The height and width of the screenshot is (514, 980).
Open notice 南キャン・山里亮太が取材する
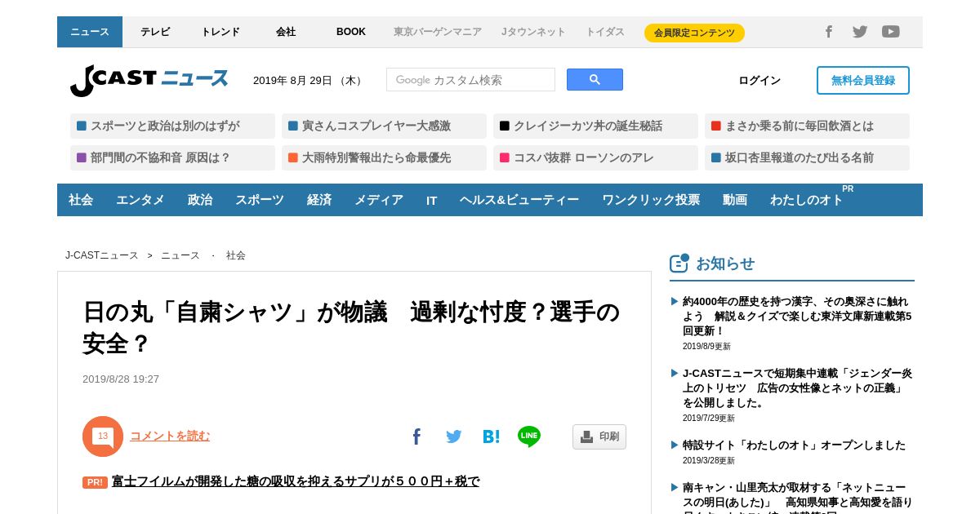[x=797, y=498]
